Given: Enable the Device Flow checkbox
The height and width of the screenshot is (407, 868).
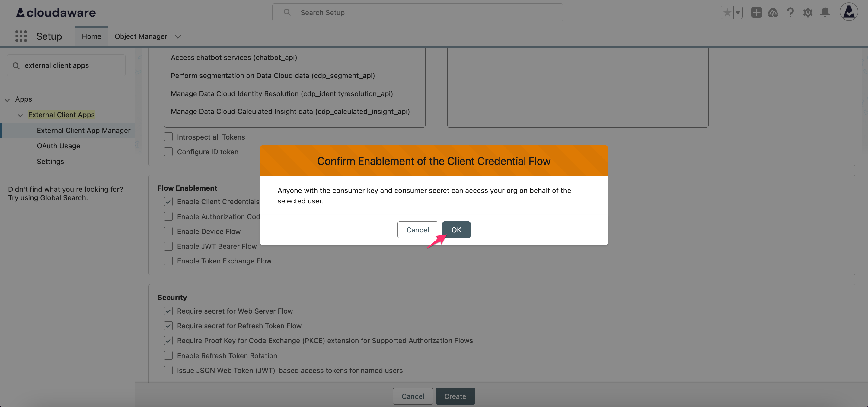Looking at the screenshot, I should [168, 231].
